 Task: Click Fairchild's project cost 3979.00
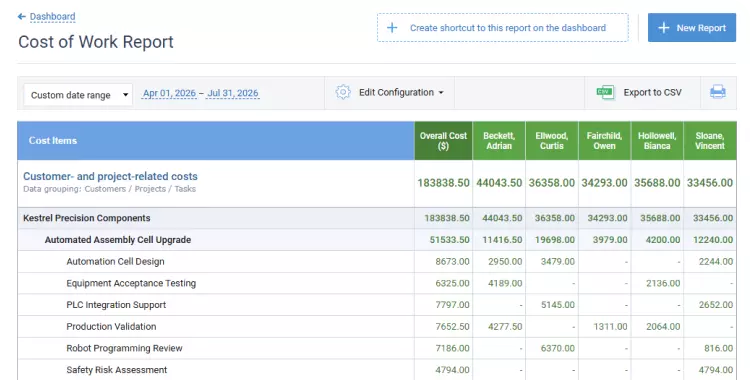coord(610,240)
